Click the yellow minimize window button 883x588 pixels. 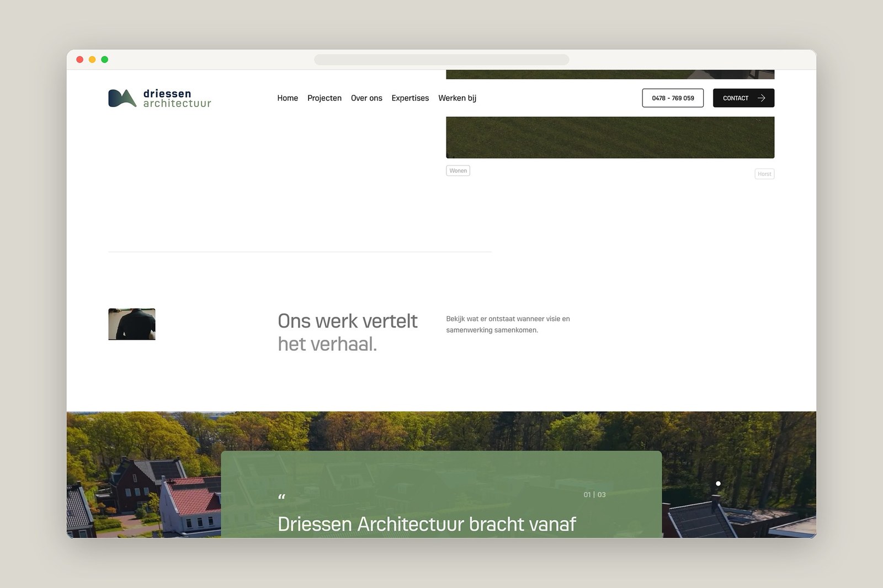[x=92, y=60]
